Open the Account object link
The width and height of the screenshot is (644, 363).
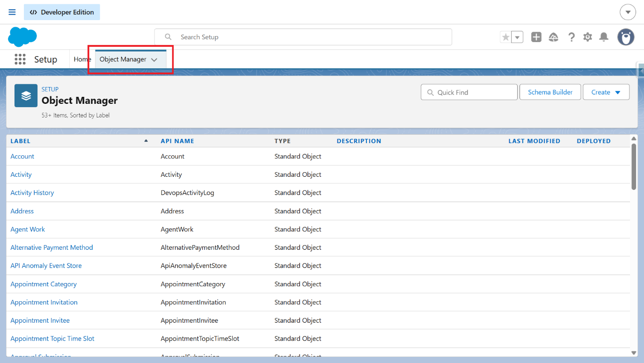(x=22, y=156)
